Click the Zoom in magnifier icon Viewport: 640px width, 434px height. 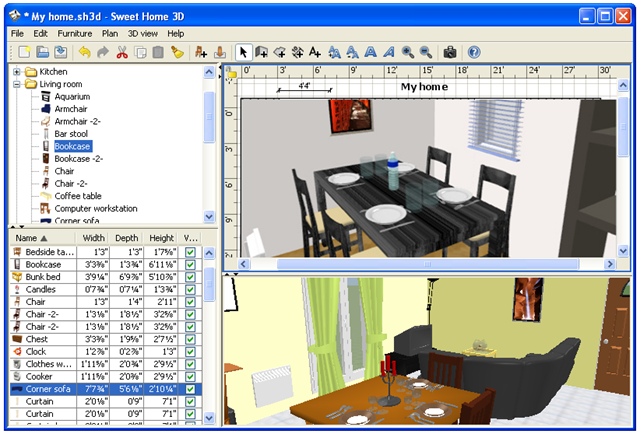coord(407,52)
